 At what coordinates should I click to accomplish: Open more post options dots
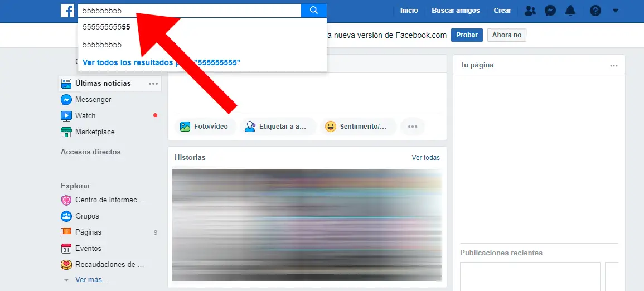point(413,127)
